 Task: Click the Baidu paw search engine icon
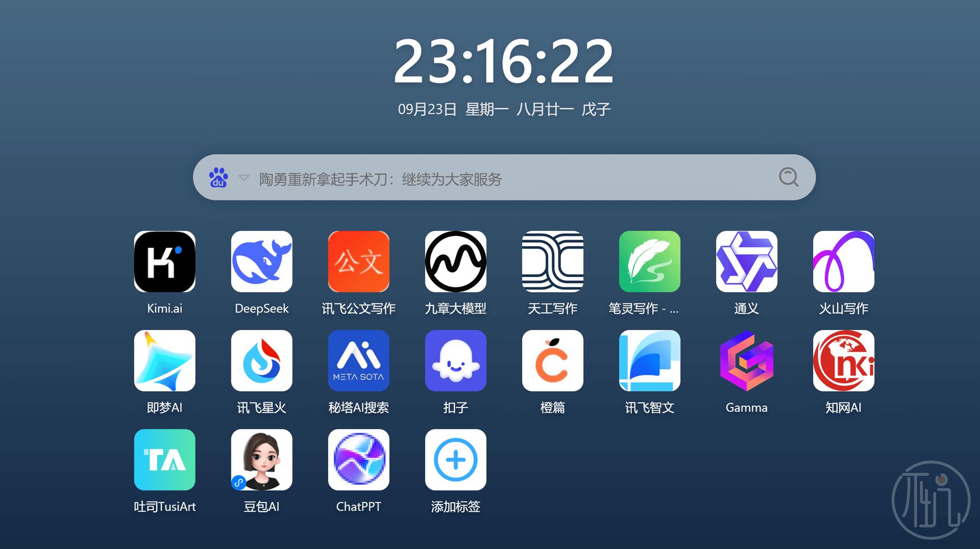click(218, 177)
